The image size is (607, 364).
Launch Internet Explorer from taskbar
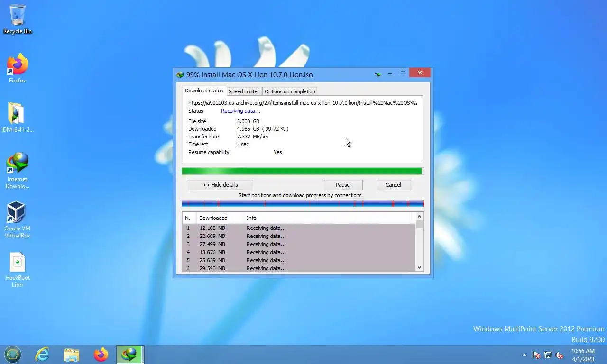pyautogui.click(x=42, y=354)
